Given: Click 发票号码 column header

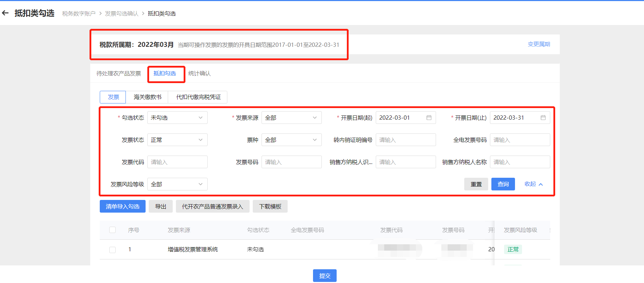Looking at the screenshot, I should (x=453, y=230).
